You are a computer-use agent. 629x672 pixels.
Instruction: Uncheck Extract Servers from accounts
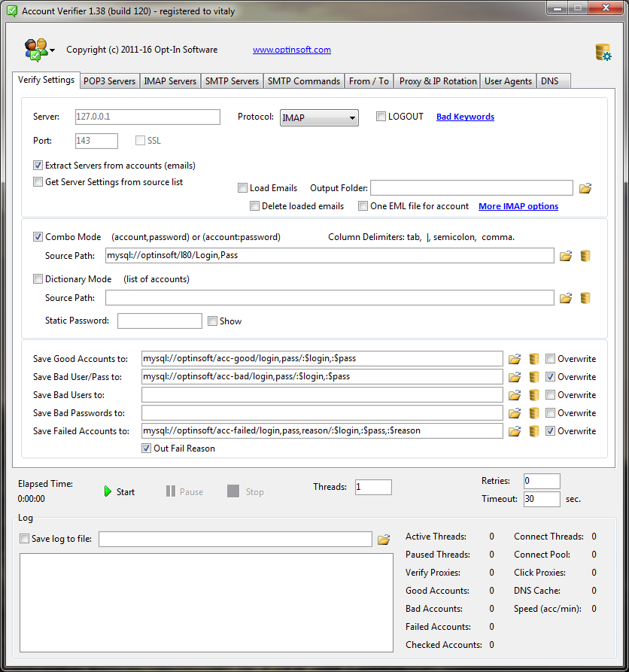pos(38,166)
